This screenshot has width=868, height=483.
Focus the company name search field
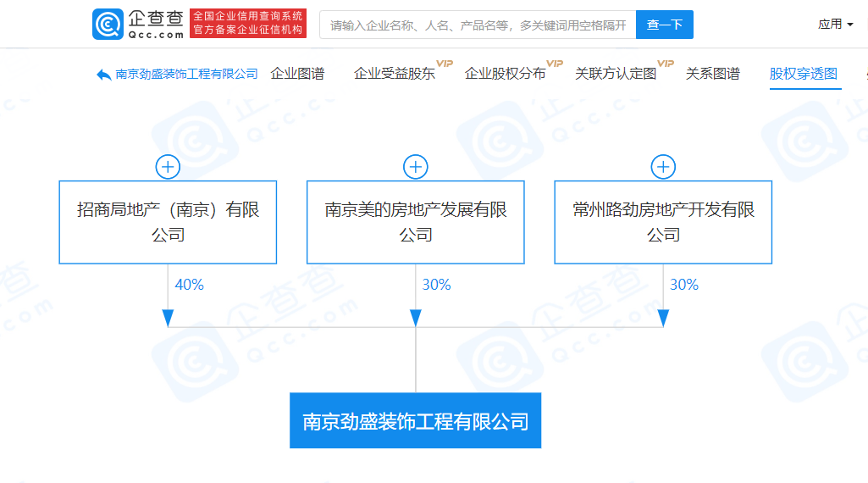tap(478, 25)
